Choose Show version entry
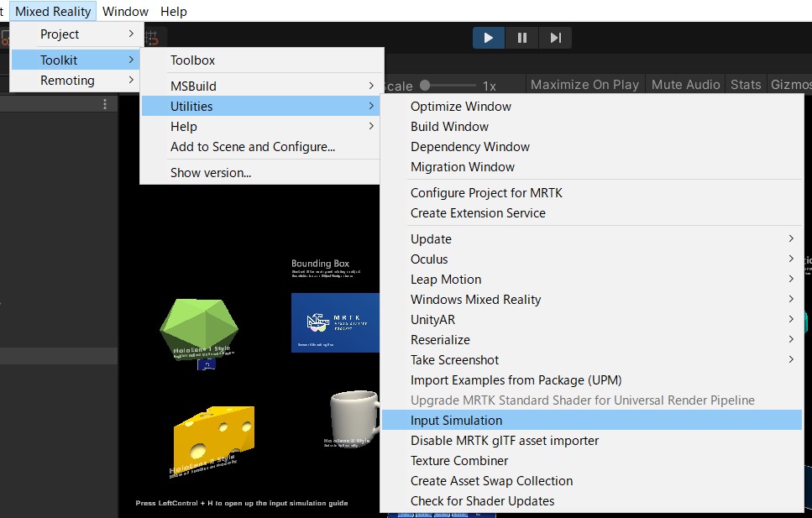 (x=261, y=172)
